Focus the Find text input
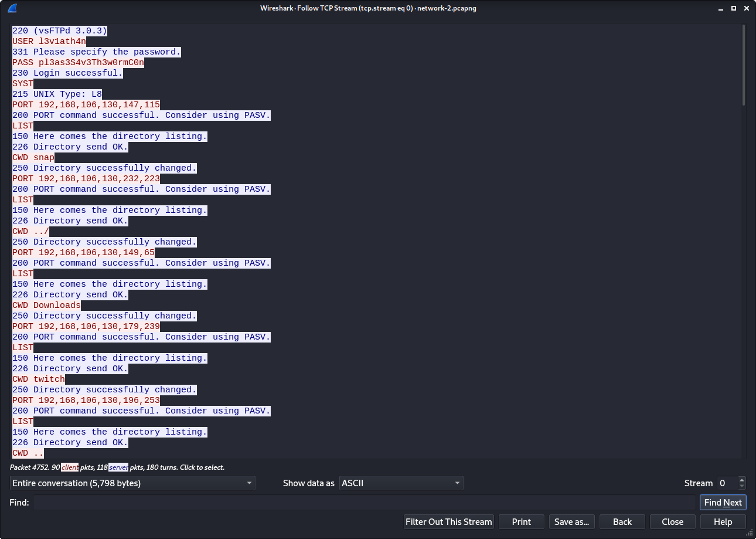The image size is (756, 539). [364, 503]
